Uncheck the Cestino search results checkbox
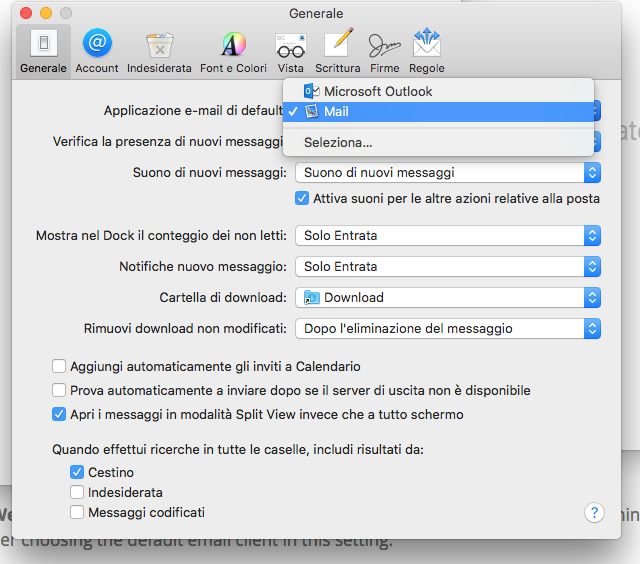The height and width of the screenshot is (564, 640). [77, 472]
